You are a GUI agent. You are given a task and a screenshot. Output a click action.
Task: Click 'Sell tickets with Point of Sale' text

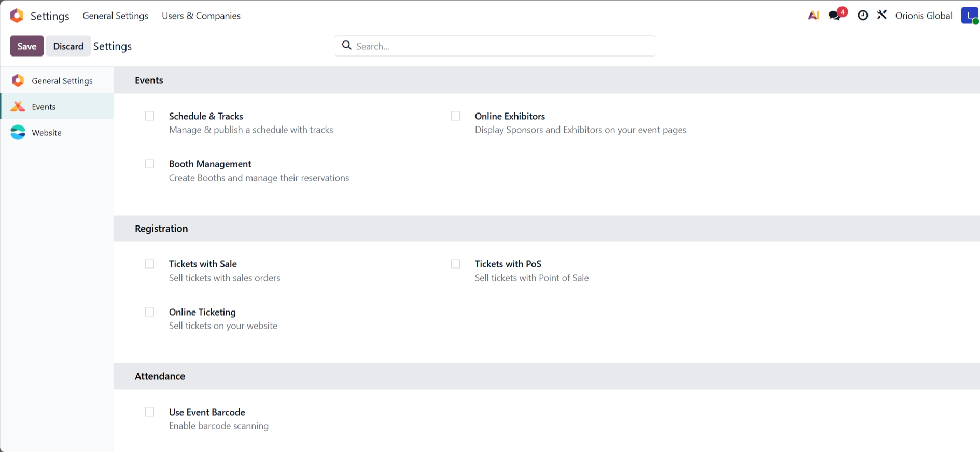tap(531, 278)
